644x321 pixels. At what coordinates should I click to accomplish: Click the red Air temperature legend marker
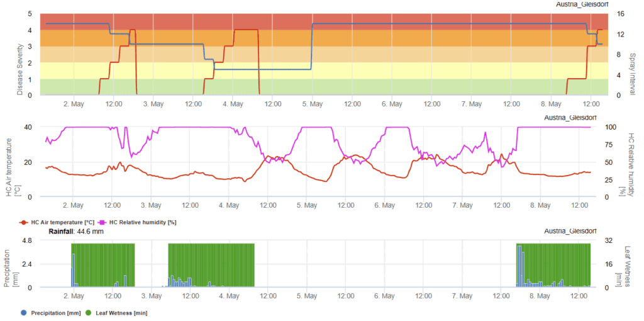click(x=24, y=222)
